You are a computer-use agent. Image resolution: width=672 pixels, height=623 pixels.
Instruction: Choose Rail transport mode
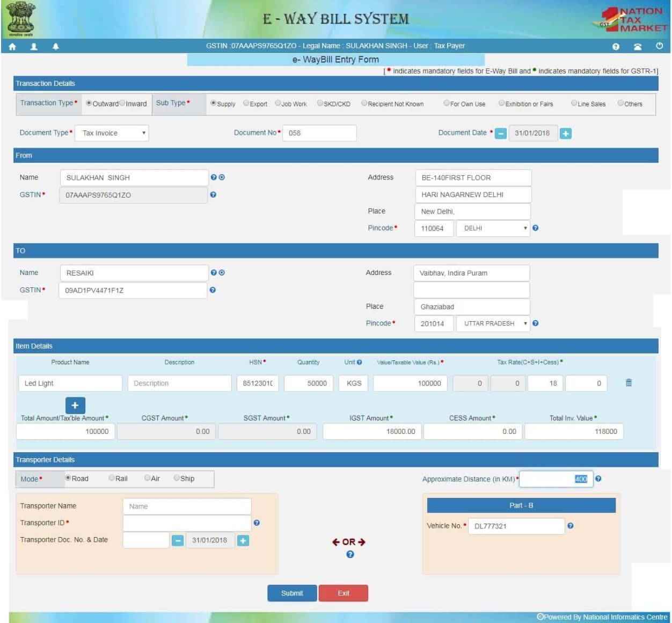click(112, 477)
